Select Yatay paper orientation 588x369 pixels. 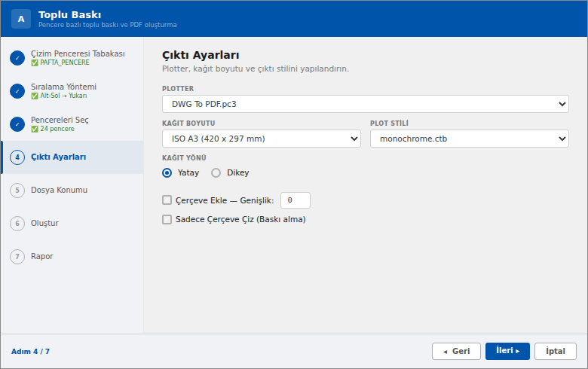tap(167, 172)
